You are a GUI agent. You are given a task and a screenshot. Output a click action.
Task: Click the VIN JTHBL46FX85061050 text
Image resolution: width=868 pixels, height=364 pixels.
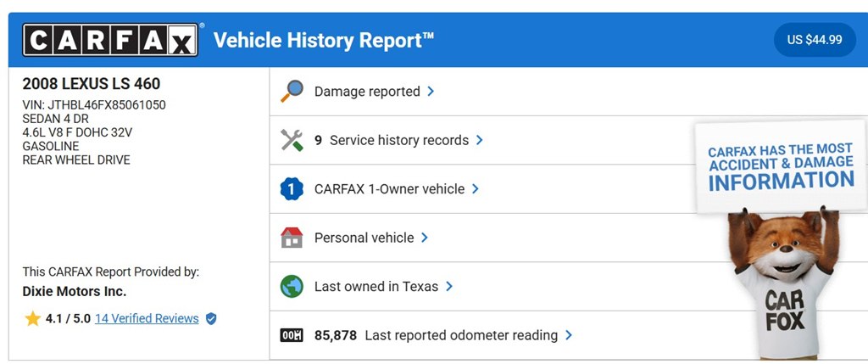pos(94,104)
